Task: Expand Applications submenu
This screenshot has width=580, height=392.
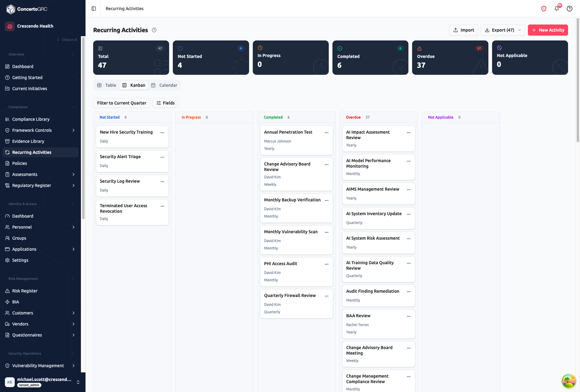Action: 74,249
